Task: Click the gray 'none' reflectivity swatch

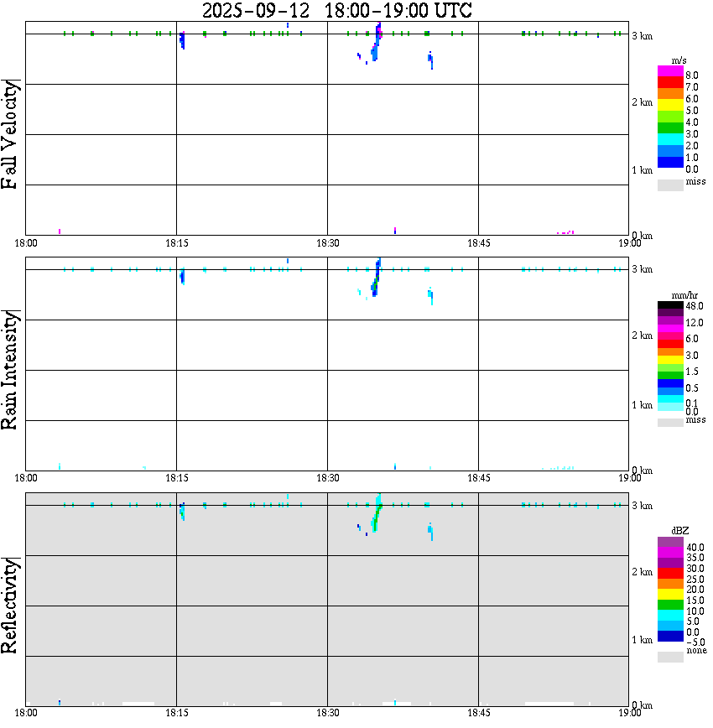Action: [670, 657]
